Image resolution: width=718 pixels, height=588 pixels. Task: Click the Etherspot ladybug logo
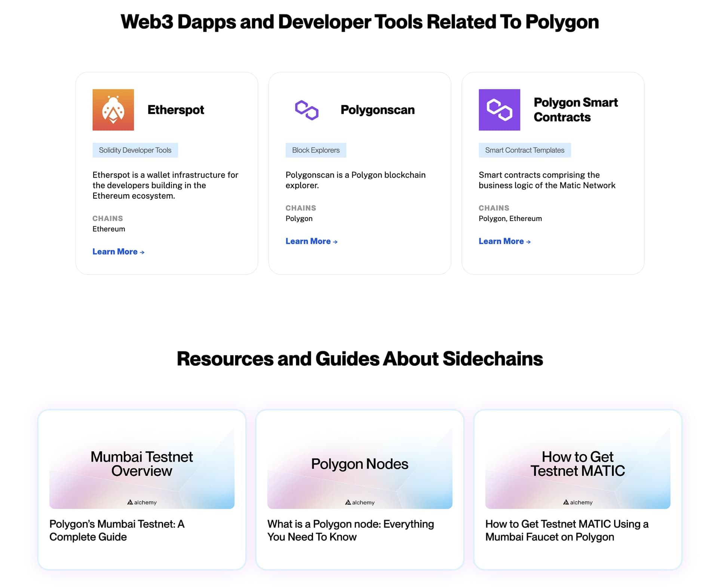[x=113, y=109]
